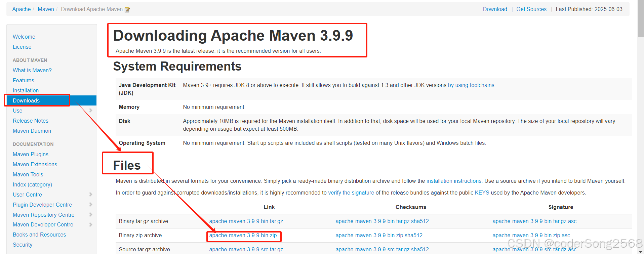Image resolution: width=644 pixels, height=254 pixels.
Task: Expand the User Centre chevron
Action: point(91,195)
